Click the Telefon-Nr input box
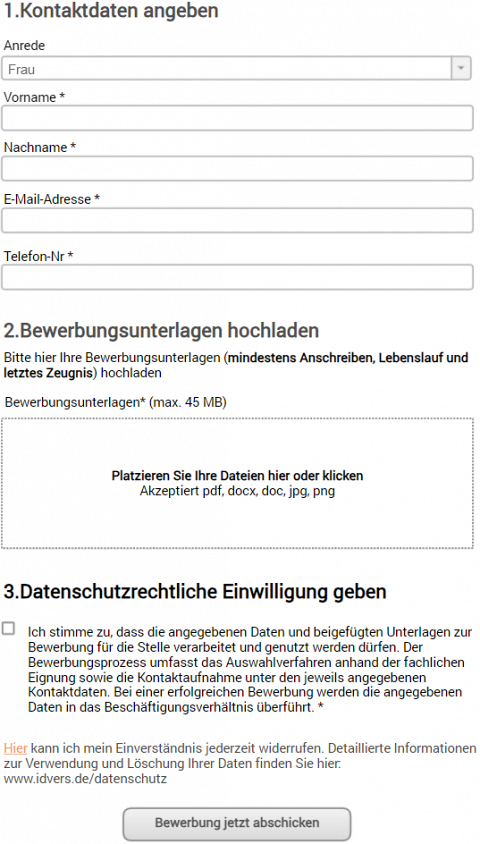Screen dimensions: 480x844 coord(237,277)
